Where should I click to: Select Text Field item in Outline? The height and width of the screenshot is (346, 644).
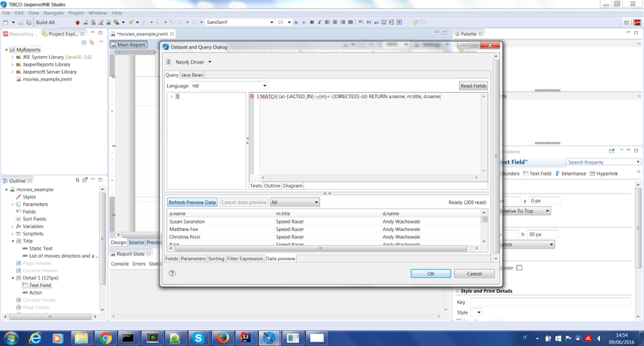(x=40, y=285)
